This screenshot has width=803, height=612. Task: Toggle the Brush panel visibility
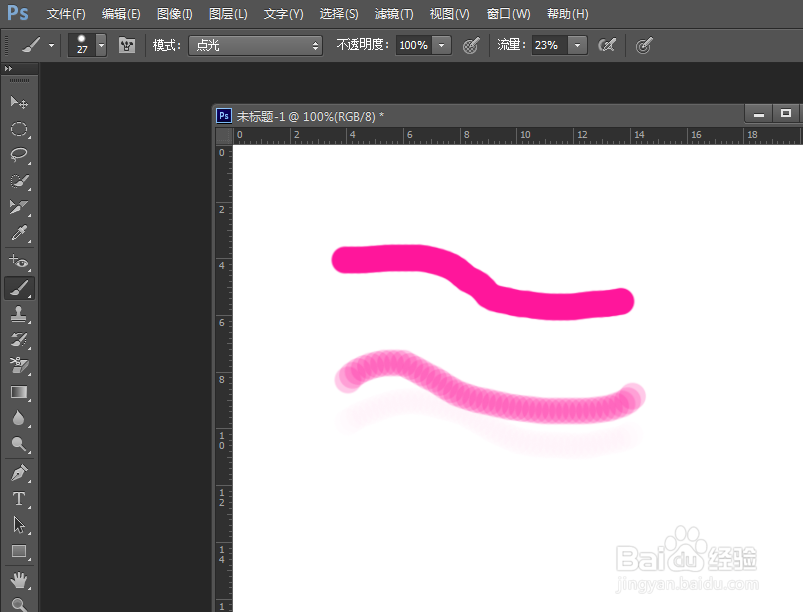click(127, 45)
